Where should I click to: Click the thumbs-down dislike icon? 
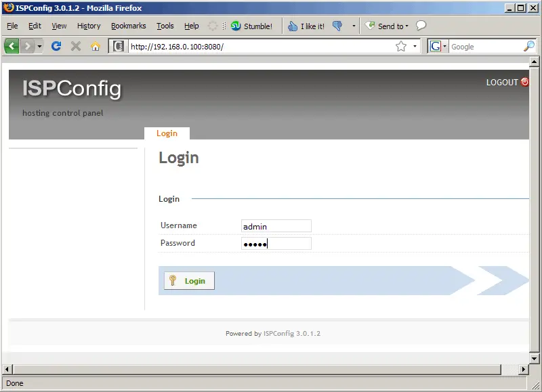pos(337,26)
